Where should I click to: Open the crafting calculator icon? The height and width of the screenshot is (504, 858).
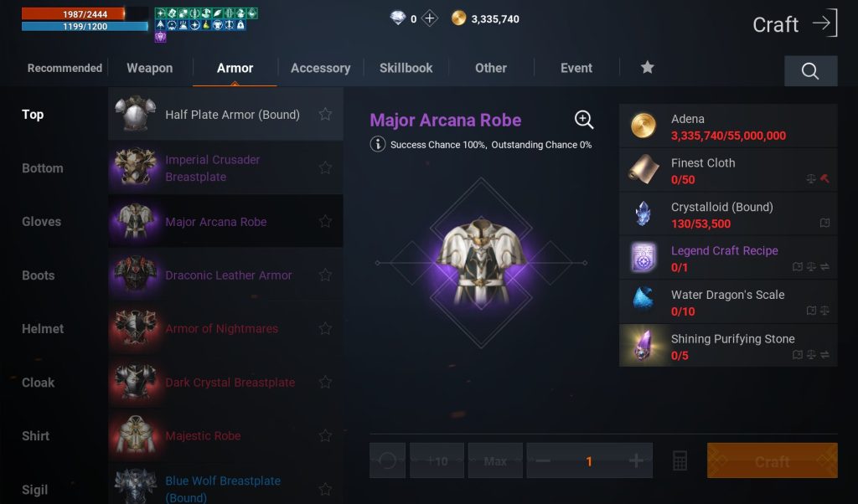[680, 460]
